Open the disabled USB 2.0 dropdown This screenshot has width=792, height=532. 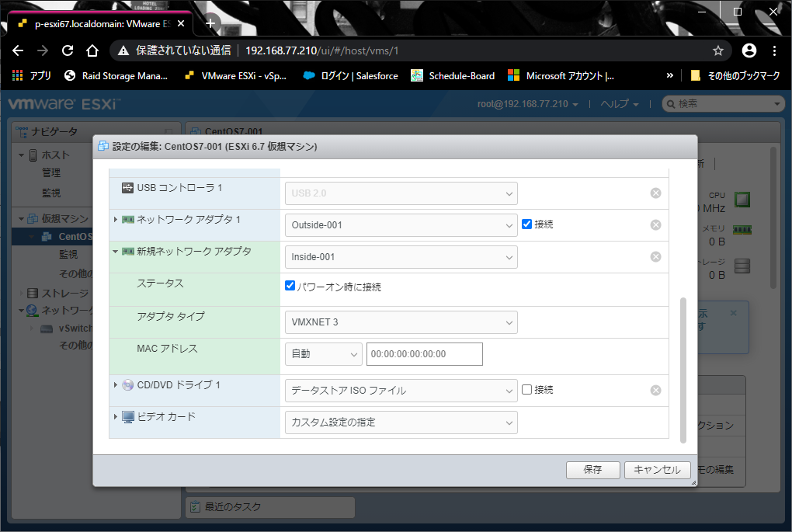click(401, 193)
